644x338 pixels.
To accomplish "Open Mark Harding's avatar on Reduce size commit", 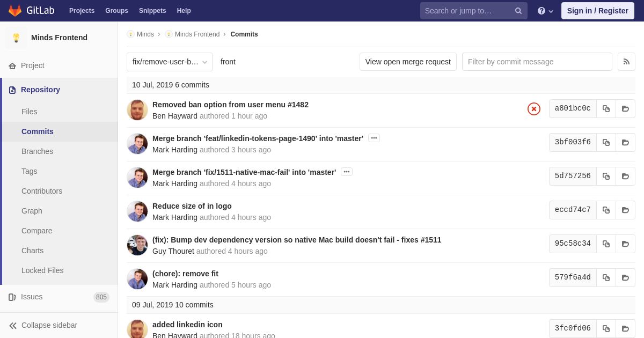I will pos(137,211).
